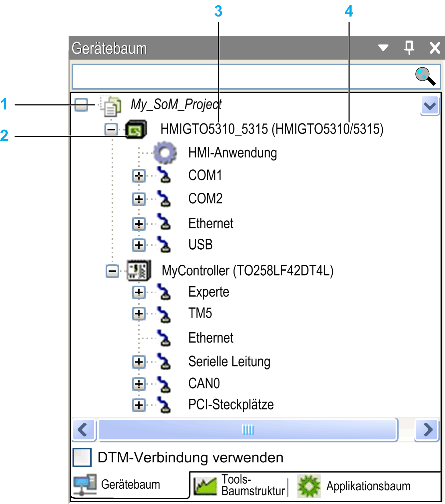Switch to the Applikationsbaum tab
The image size is (445, 504).
(x=355, y=486)
